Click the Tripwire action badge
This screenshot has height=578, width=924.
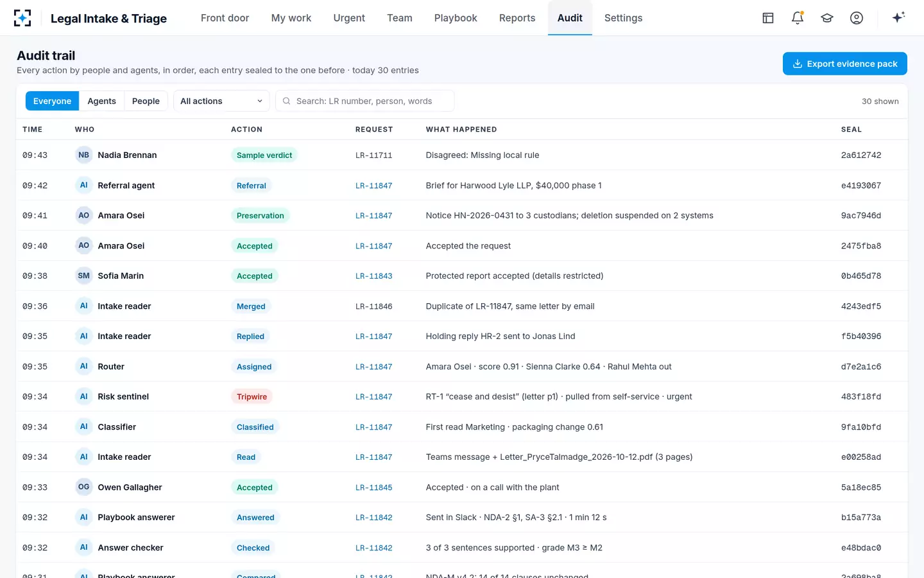point(252,397)
